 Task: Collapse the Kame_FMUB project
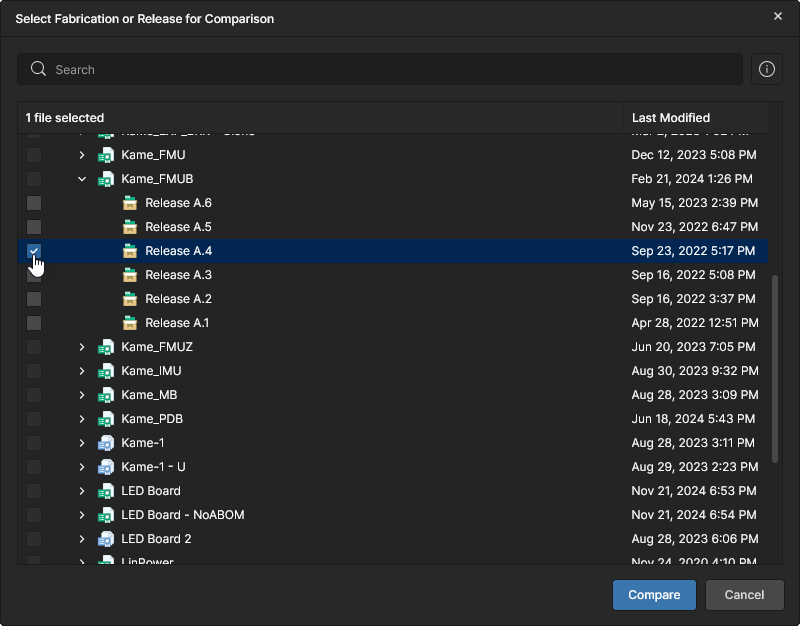[x=82, y=179]
